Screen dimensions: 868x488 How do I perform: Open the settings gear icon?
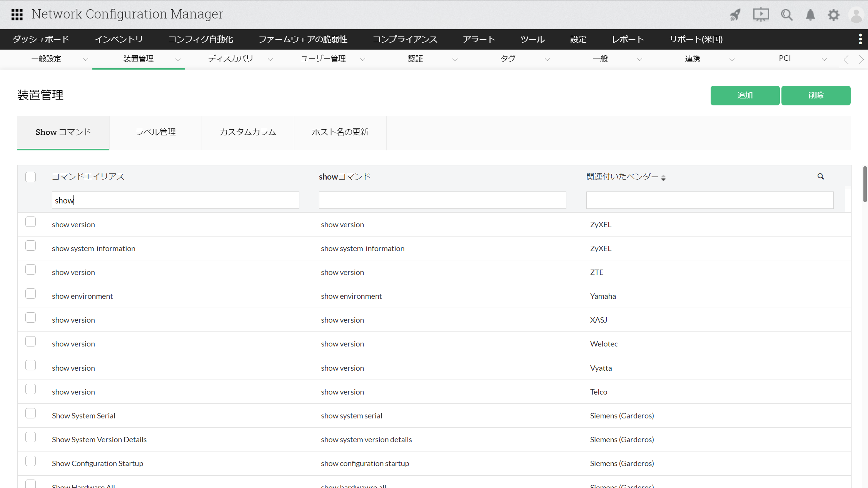(x=833, y=15)
